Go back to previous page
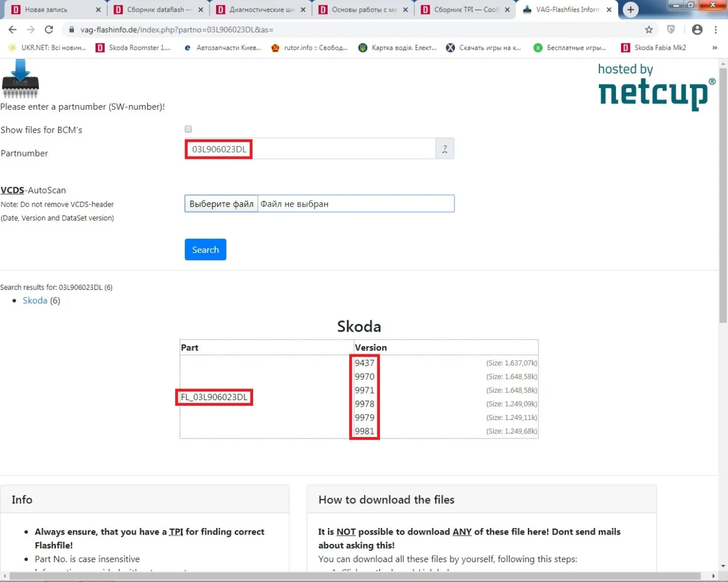 coord(13,30)
